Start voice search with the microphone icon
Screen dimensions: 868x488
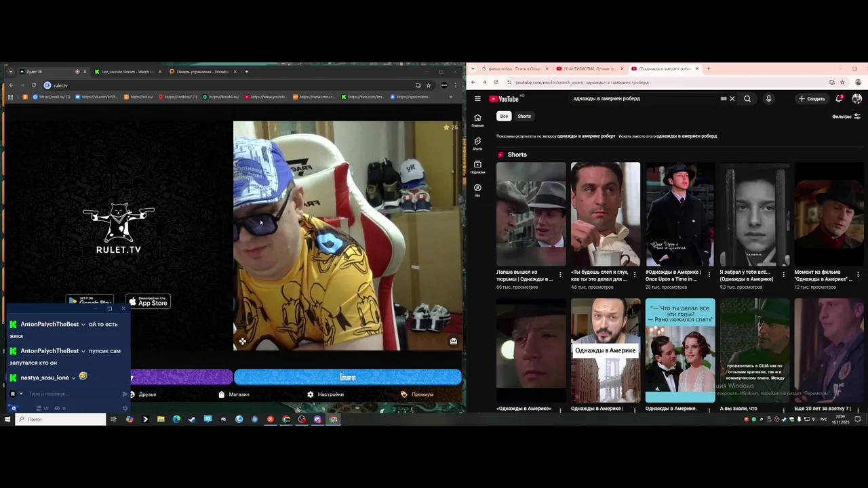768,99
